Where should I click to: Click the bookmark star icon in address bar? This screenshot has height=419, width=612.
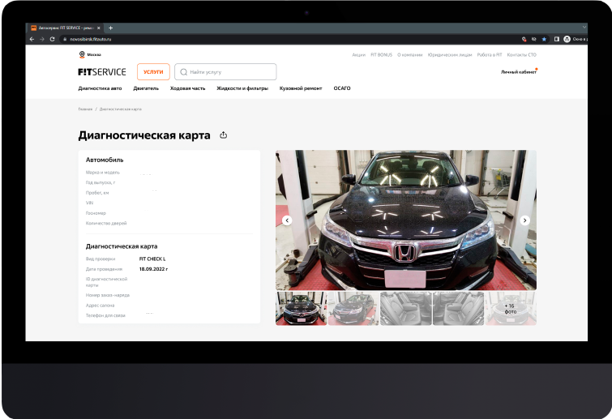[x=544, y=39]
